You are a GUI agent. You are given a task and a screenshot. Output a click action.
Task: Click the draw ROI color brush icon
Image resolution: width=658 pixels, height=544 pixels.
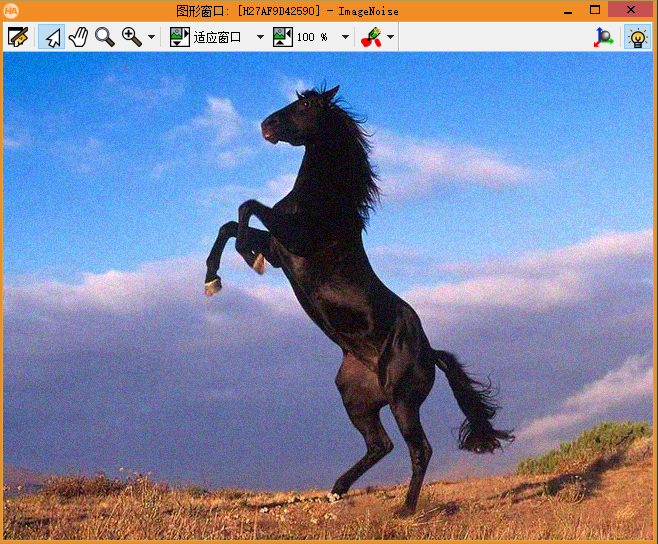click(371, 37)
